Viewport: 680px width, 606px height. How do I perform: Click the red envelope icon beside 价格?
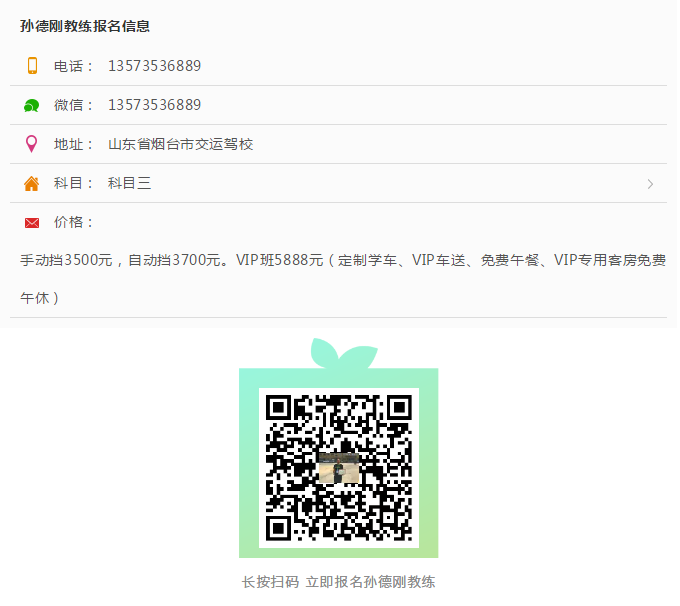pyautogui.click(x=32, y=223)
